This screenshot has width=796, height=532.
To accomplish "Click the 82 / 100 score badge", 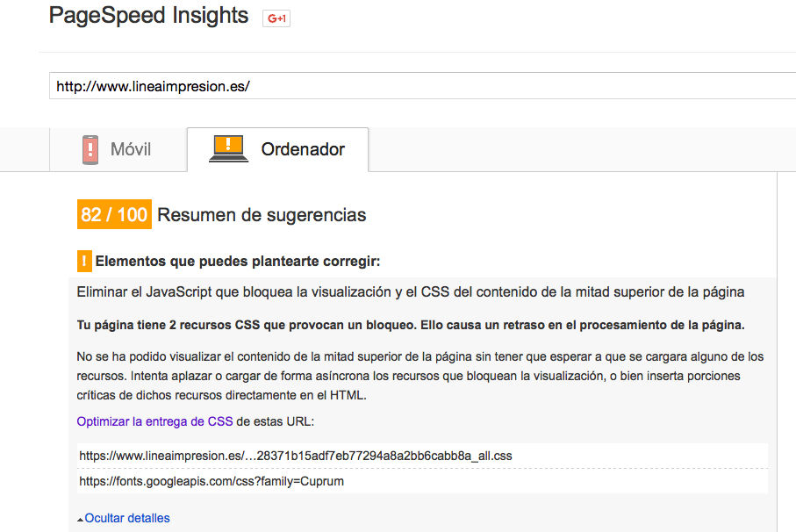I will coord(114,214).
